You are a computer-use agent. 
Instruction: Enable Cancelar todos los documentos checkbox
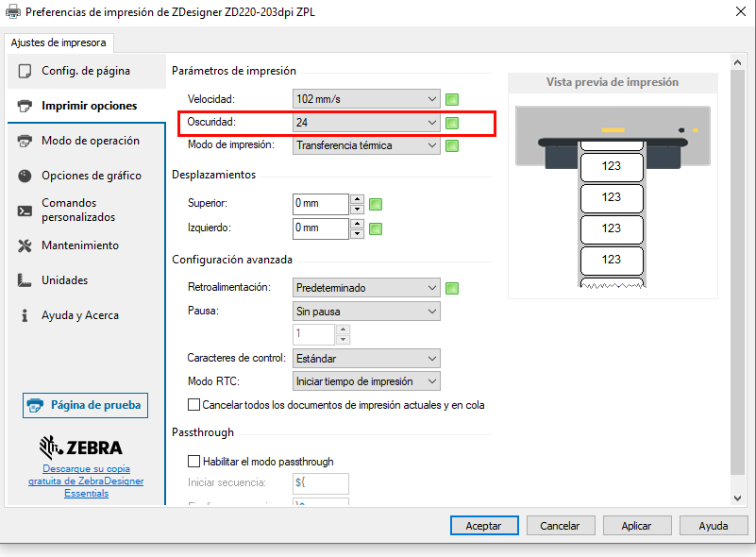point(194,405)
